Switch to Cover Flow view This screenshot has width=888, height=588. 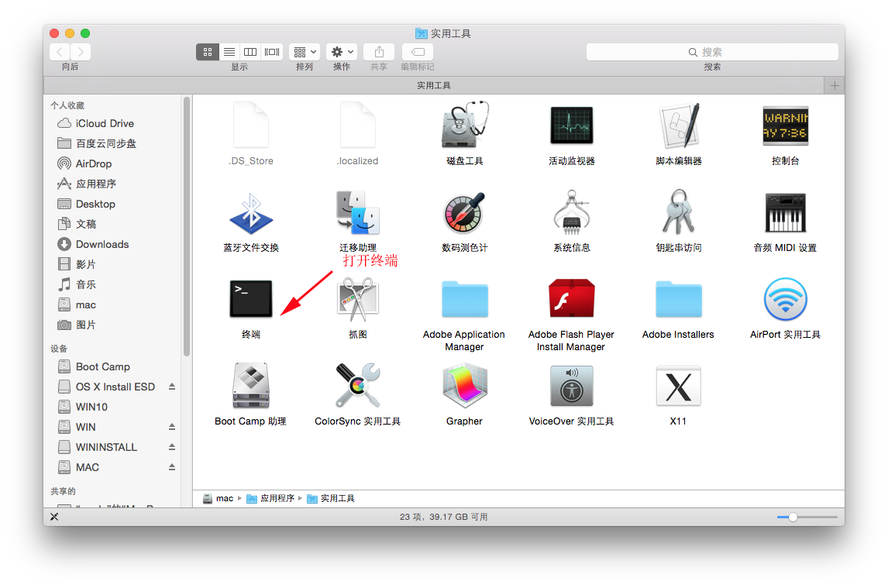pos(272,52)
